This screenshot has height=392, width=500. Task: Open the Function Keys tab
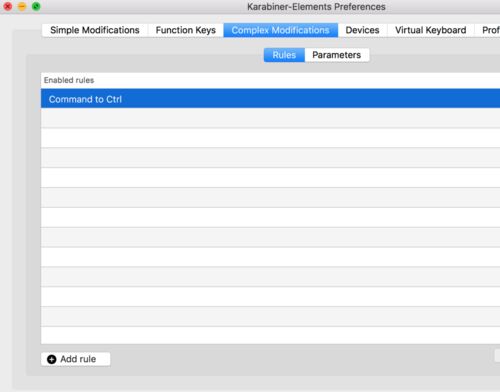pyautogui.click(x=186, y=30)
